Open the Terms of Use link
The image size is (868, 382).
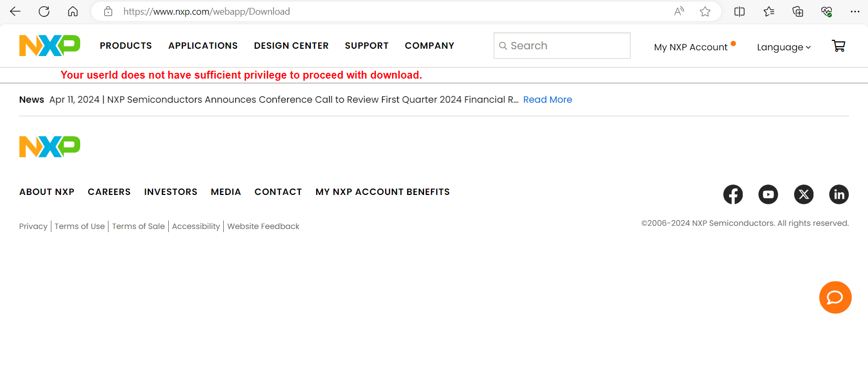coord(80,226)
